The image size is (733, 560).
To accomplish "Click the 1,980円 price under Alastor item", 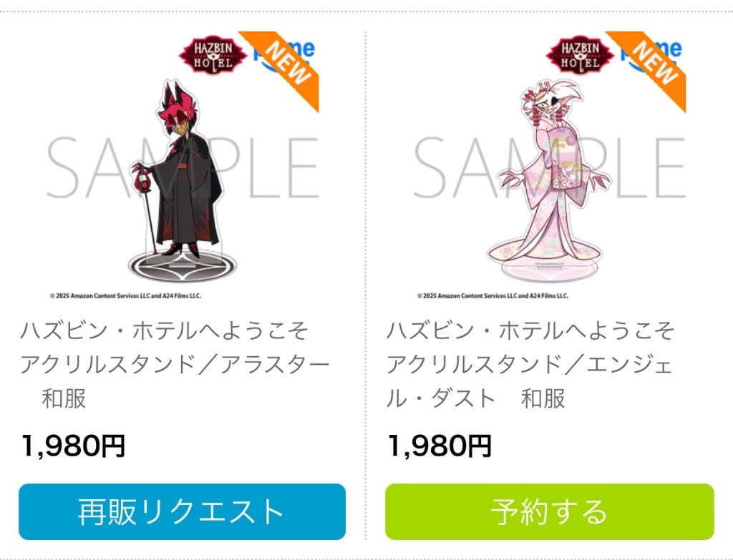I will coord(73,446).
